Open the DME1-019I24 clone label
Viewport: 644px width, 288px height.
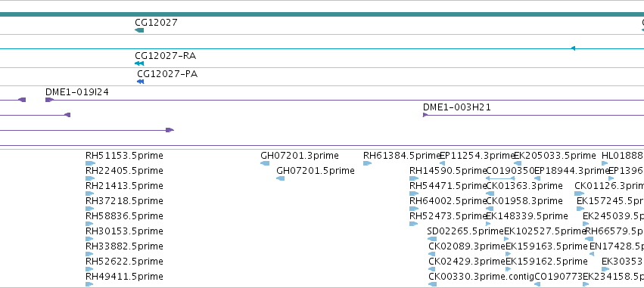[x=76, y=92]
